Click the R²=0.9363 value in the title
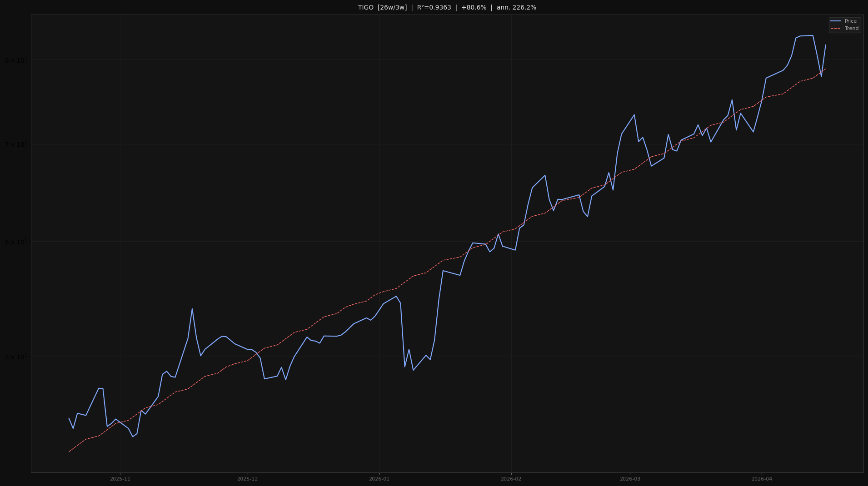The image size is (868, 486). pyautogui.click(x=434, y=8)
